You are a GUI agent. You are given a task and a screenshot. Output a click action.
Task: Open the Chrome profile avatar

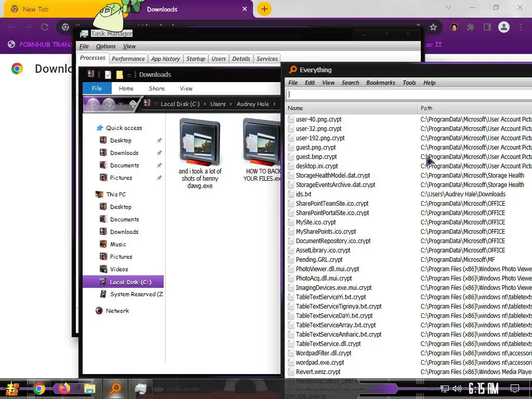pyautogui.click(x=504, y=27)
